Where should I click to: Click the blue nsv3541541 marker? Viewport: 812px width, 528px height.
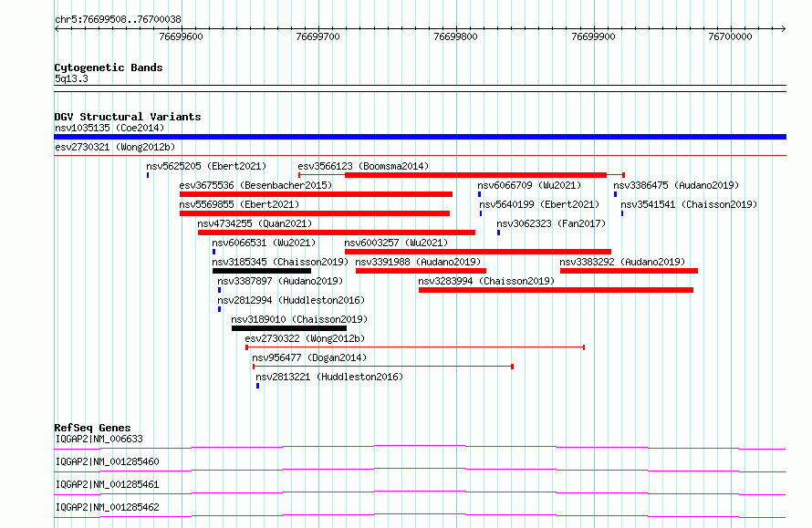point(622,213)
